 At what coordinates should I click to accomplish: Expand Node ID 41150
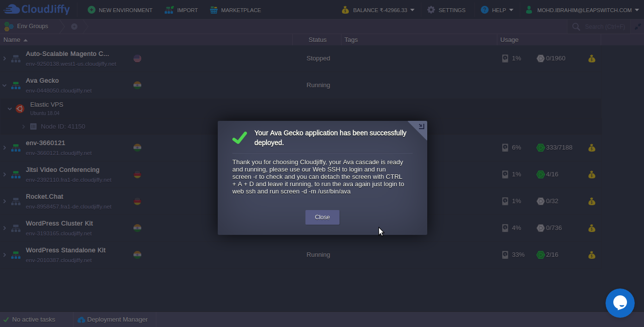tap(23, 127)
